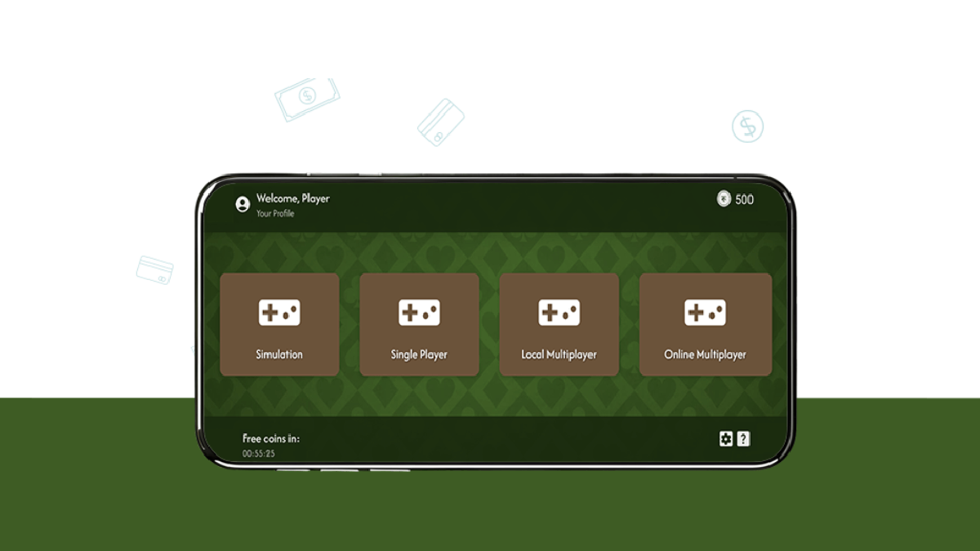
Task: Open help with the question mark icon
Action: [x=743, y=439]
